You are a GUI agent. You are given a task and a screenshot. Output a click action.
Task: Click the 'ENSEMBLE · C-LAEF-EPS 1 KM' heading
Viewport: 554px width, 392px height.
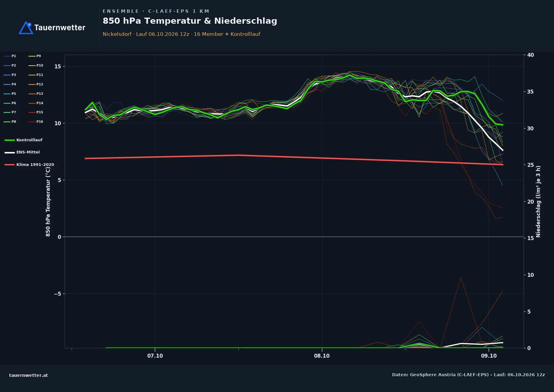point(156,11)
